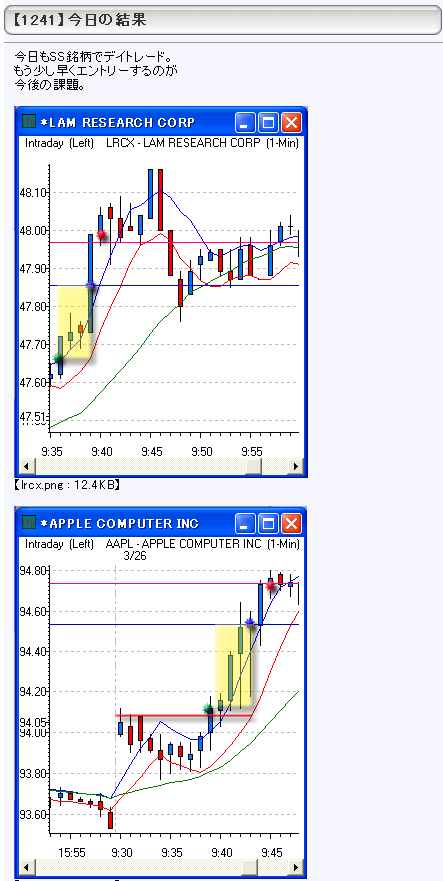
Task: Click the AAPL chart horizontal scrollbar thumb
Action: tap(251, 868)
